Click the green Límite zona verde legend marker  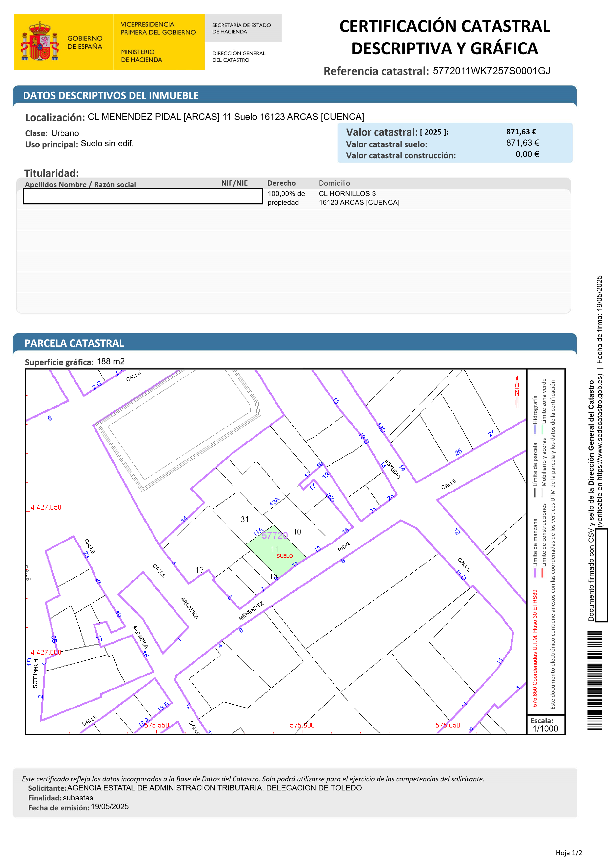543,429
